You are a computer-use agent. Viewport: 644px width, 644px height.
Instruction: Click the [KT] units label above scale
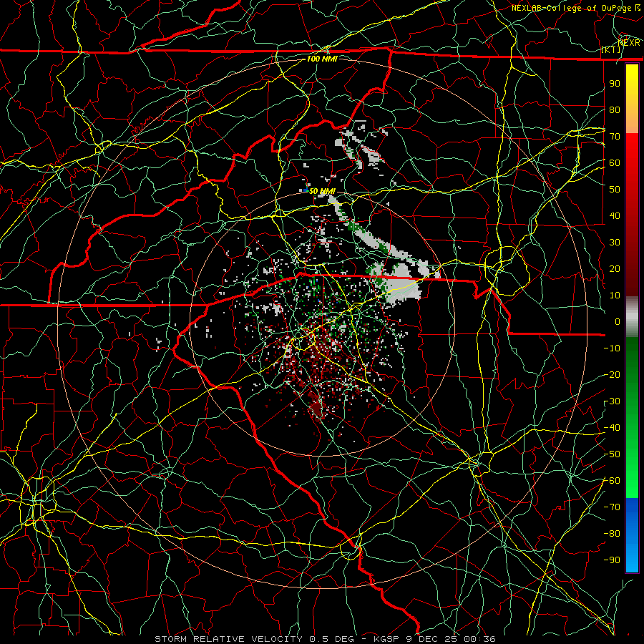pyautogui.click(x=611, y=49)
